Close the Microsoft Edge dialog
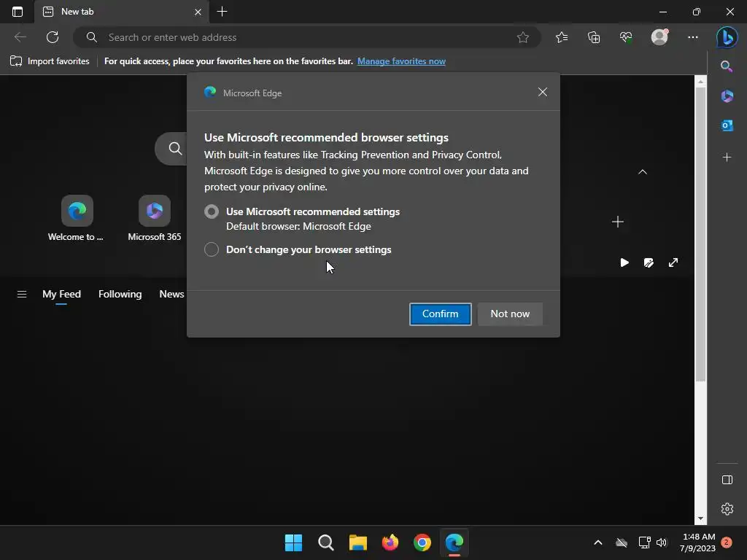Screen dimensions: 747x560 pyautogui.click(x=542, y=92)
